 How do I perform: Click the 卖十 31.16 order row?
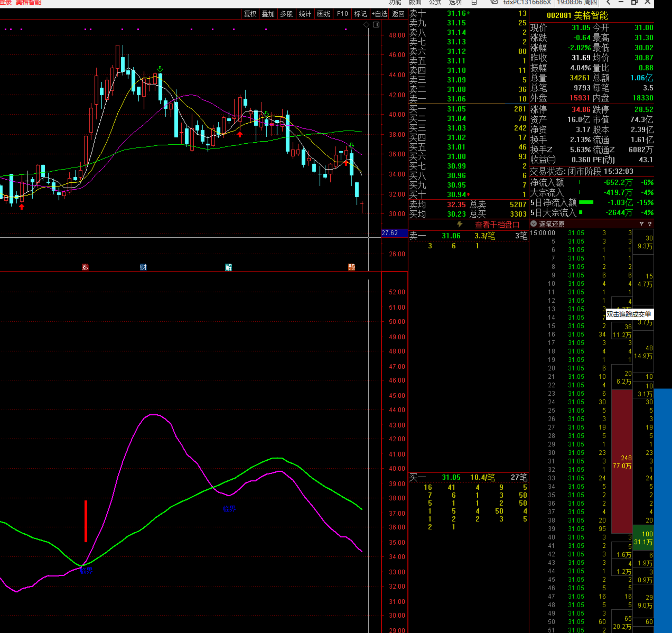[x=468, y=13]
